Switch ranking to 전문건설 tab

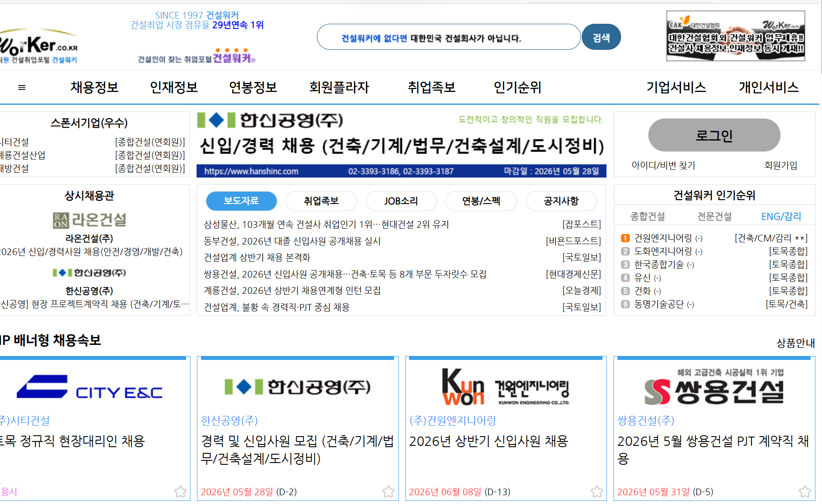(714, 216)
